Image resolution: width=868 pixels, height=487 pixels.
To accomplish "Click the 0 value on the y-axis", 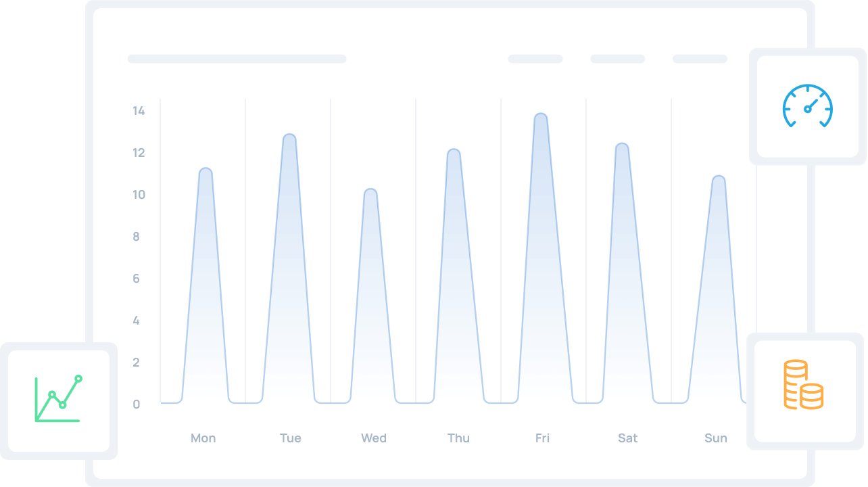I will (x=137, y=404).
